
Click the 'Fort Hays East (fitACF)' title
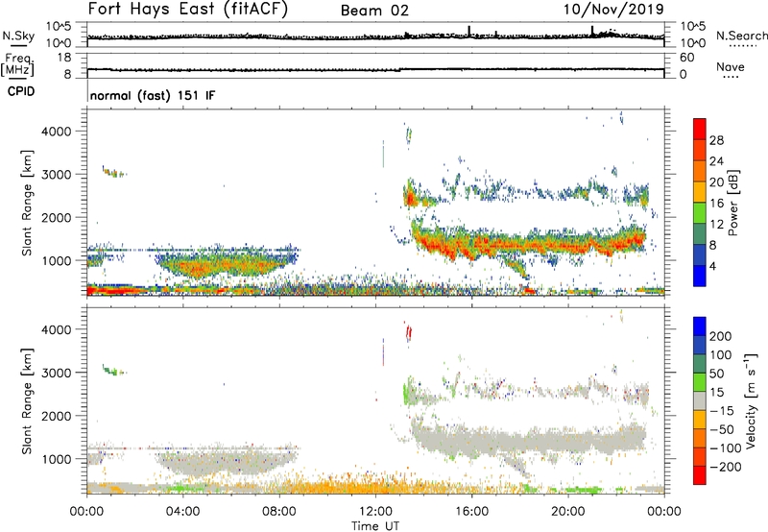(188, 10)
